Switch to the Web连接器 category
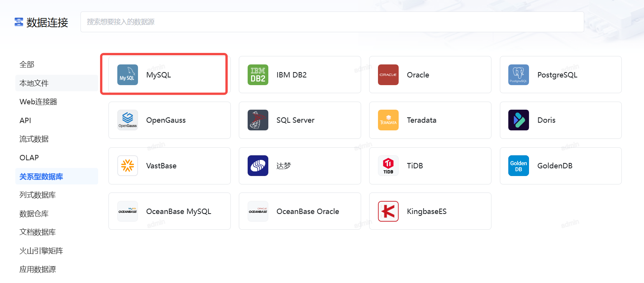The width and height of the screenshot is (644, 283). [57, 102]
